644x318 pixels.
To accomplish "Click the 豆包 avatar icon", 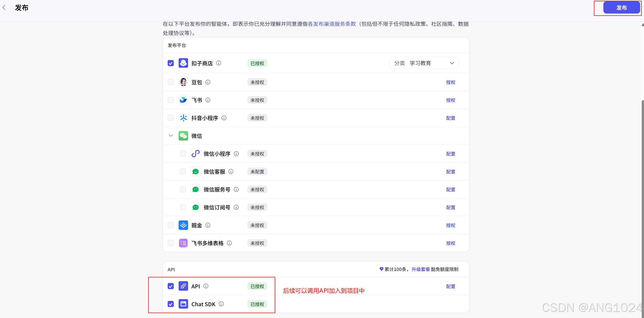I will coord(183,82).
